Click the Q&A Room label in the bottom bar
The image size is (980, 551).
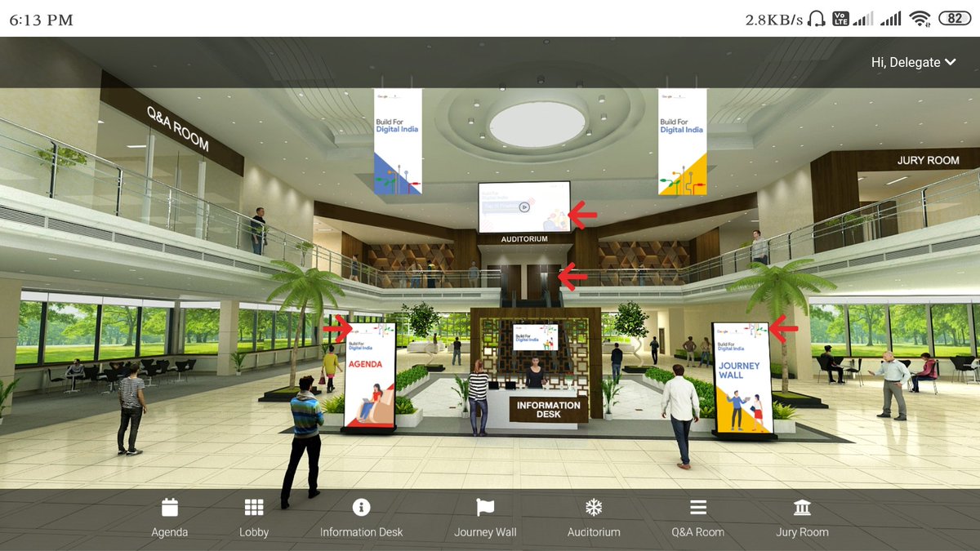point(698,532)
